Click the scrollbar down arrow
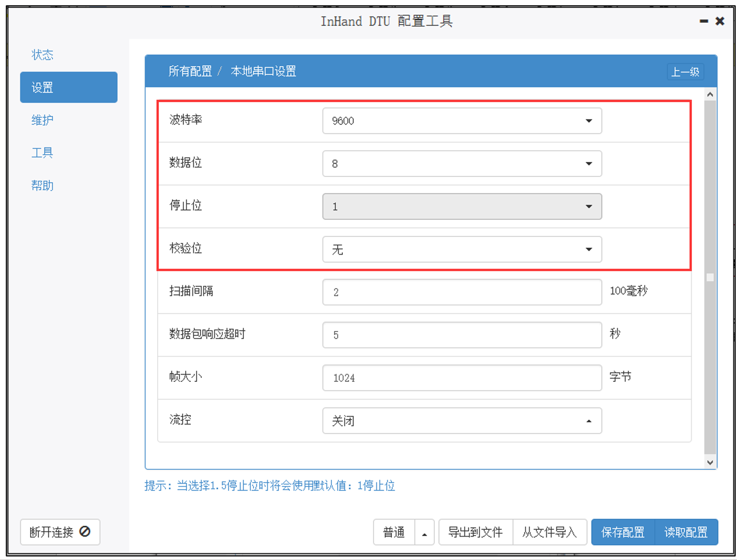 click(710, 462)
